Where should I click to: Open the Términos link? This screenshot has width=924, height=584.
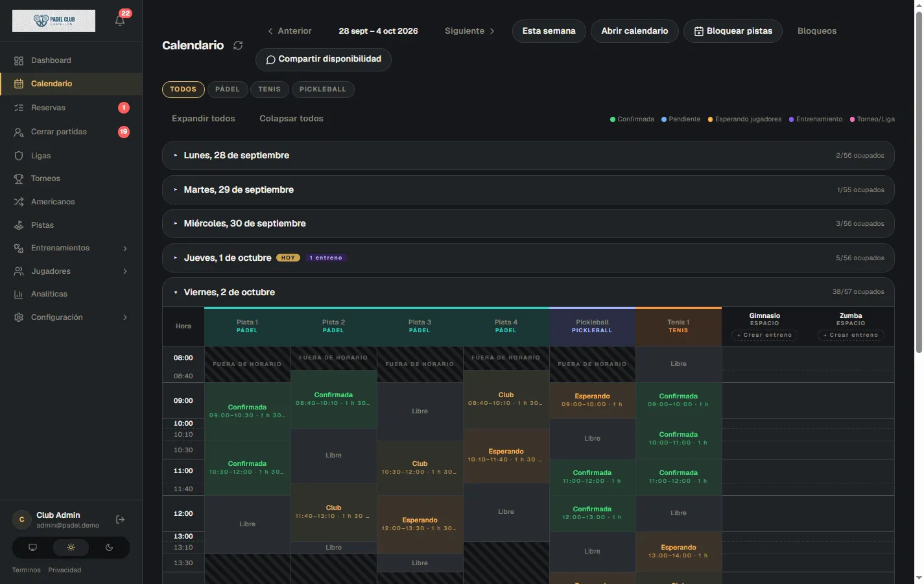point(27,570)
